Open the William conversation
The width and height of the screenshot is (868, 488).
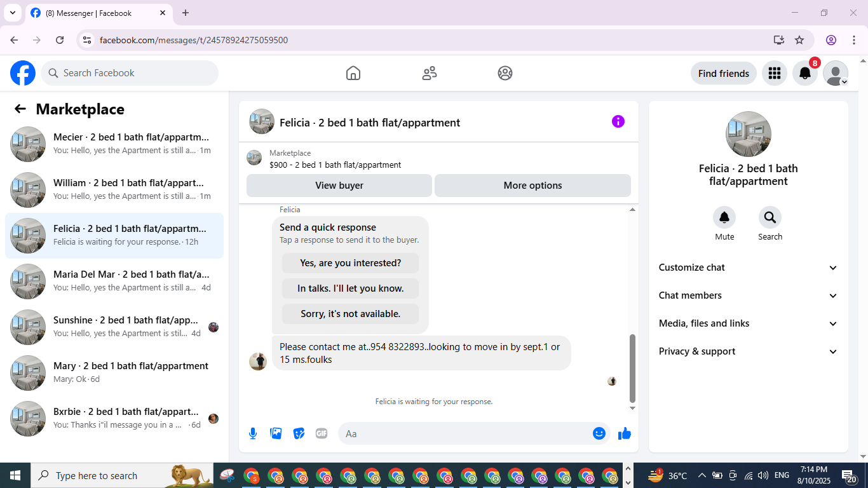coord(114,190)
